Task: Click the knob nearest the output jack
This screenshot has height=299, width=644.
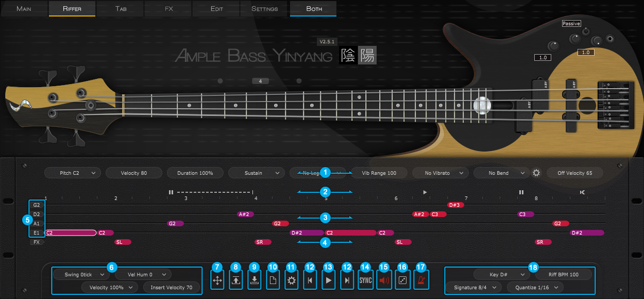Action: (597, 41)
